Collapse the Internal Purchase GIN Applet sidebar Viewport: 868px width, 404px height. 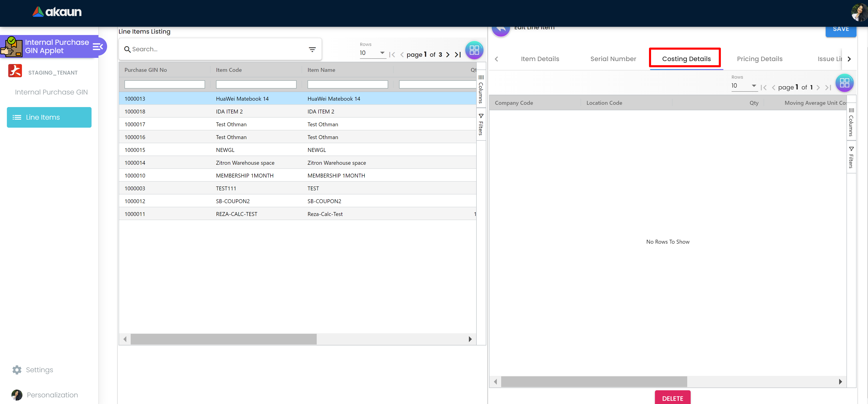pyautogui.click(x=98, y=46)
